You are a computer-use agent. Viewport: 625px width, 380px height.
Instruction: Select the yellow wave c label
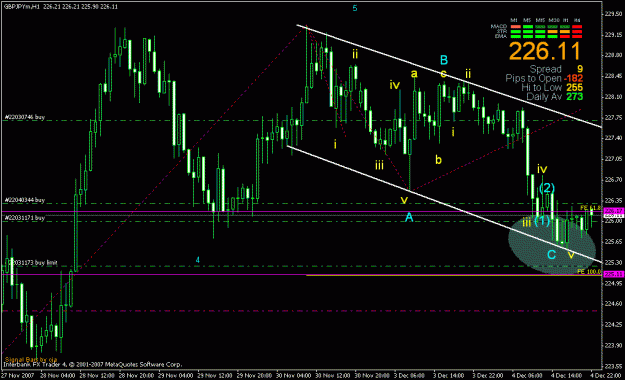click(x=443, y=74)
